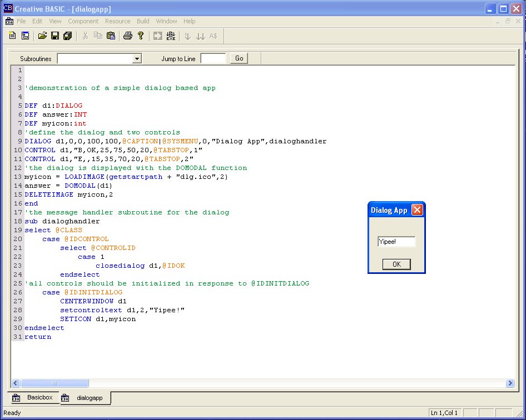Click line 7 DEF myicon:int
Viewport: 526px width, 420px height.
[x=56, y=123]
